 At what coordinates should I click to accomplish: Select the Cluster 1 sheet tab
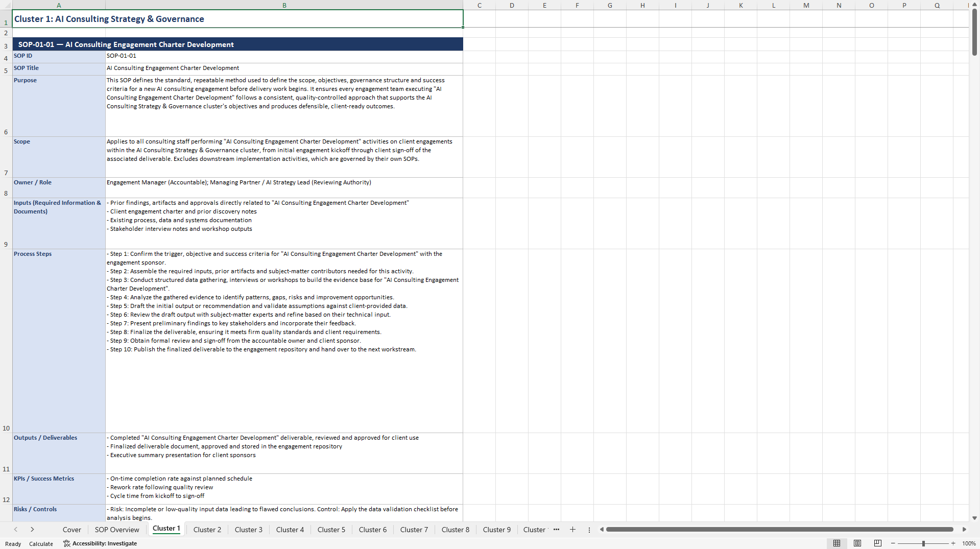click(x=166, y=529)
